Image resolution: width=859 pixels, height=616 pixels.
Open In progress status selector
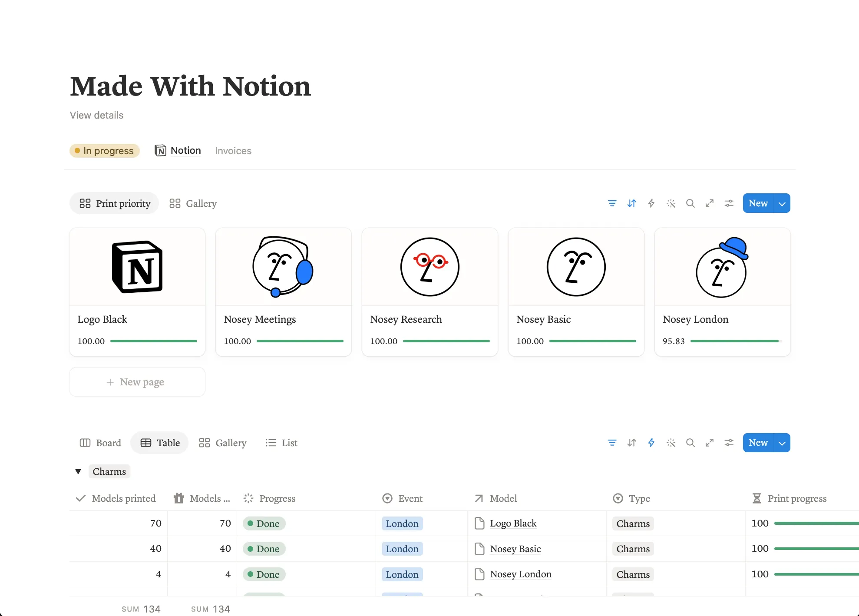tap(105, 151)
